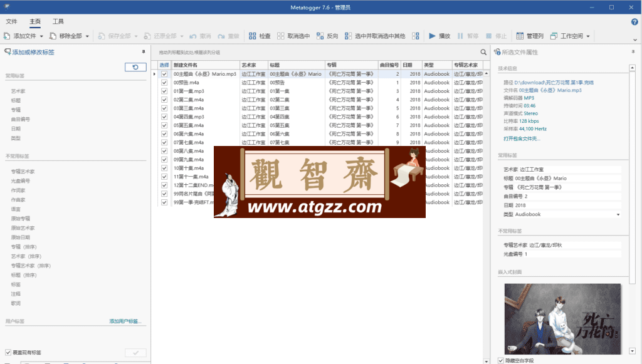Switch to the 工具 tab

tap(58, 21)
